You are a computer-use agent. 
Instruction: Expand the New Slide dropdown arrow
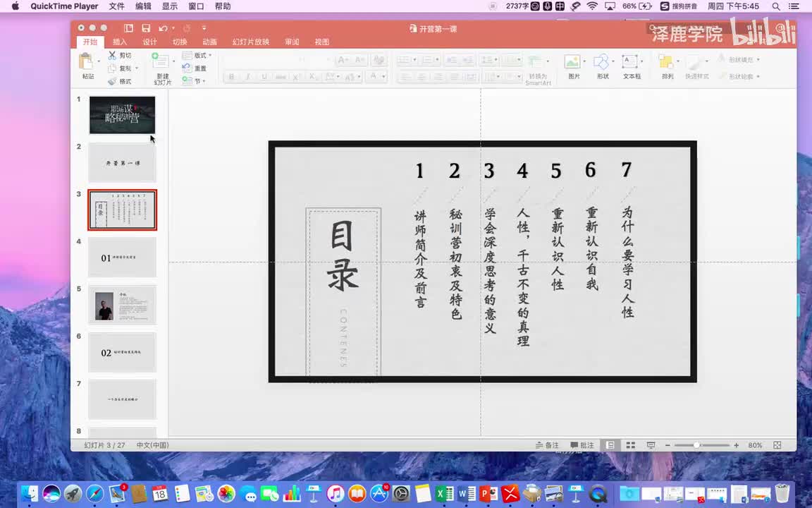(173, 61)
